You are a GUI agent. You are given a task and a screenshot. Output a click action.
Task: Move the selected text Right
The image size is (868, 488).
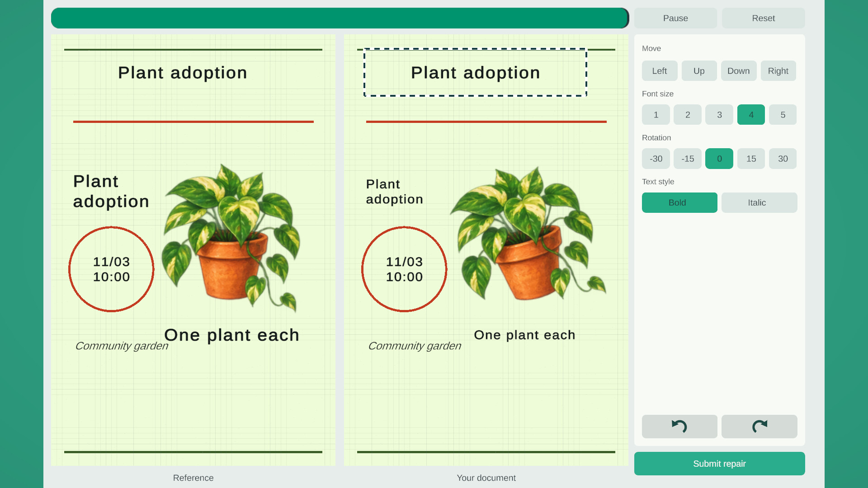tap(778, 71)
